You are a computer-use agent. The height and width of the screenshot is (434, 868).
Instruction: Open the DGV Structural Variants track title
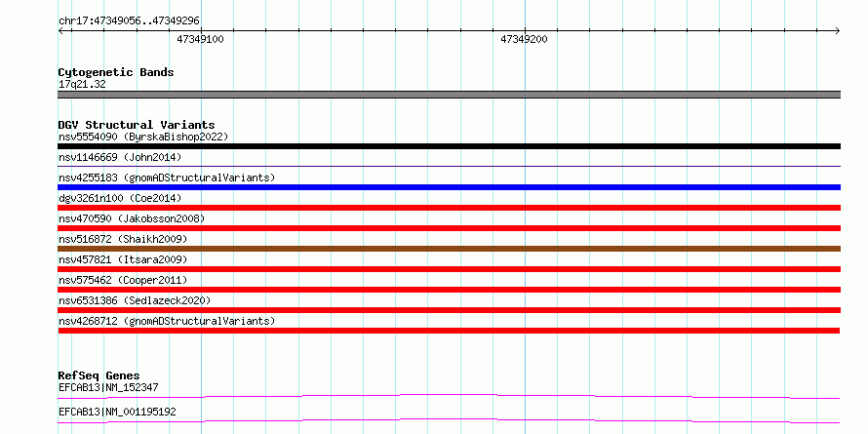(137, 125)
